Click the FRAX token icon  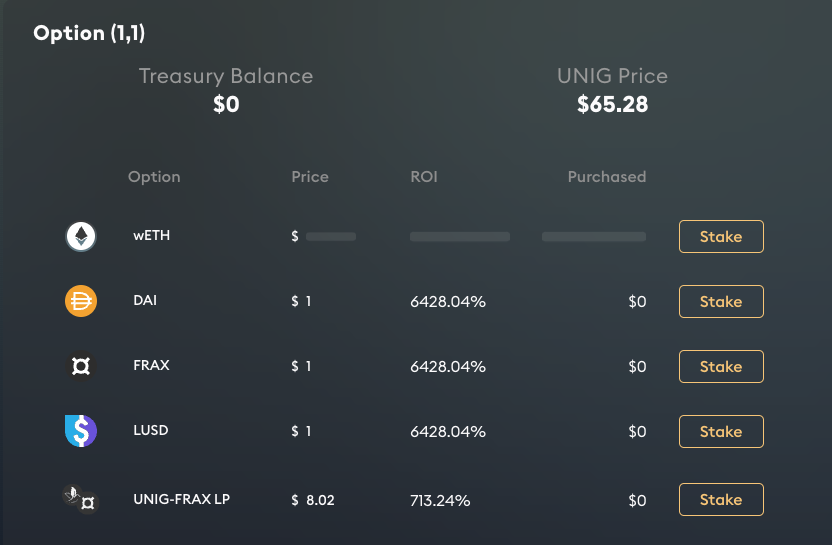click(81, 366)
